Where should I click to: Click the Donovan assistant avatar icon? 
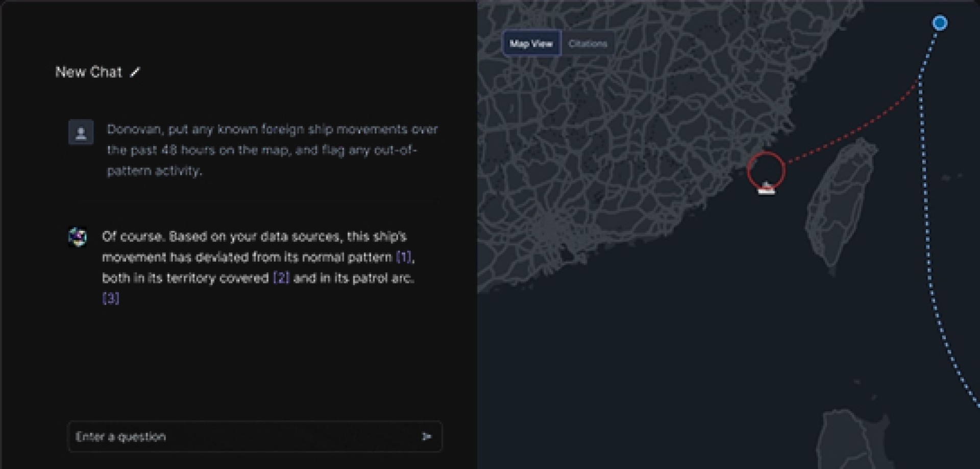[78, 237]
